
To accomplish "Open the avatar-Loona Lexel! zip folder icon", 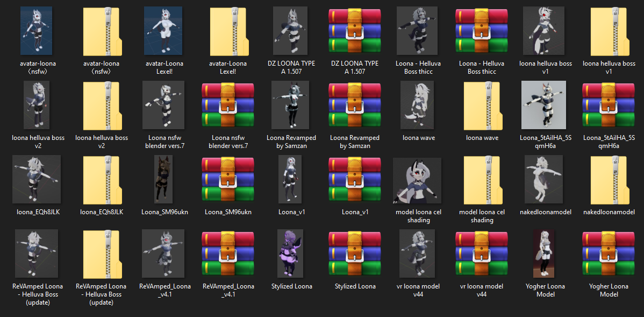I will click(228, 31).
